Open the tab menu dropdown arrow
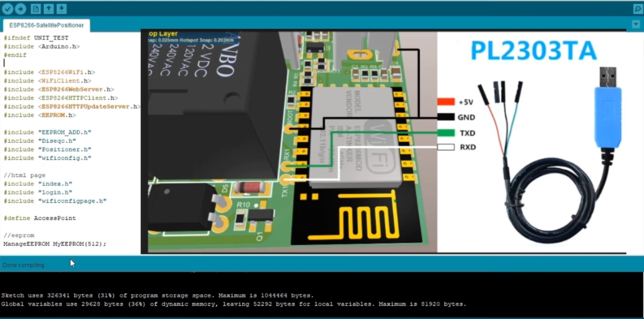This screenshot has height=319, width=644. click(x=636, y=24)
